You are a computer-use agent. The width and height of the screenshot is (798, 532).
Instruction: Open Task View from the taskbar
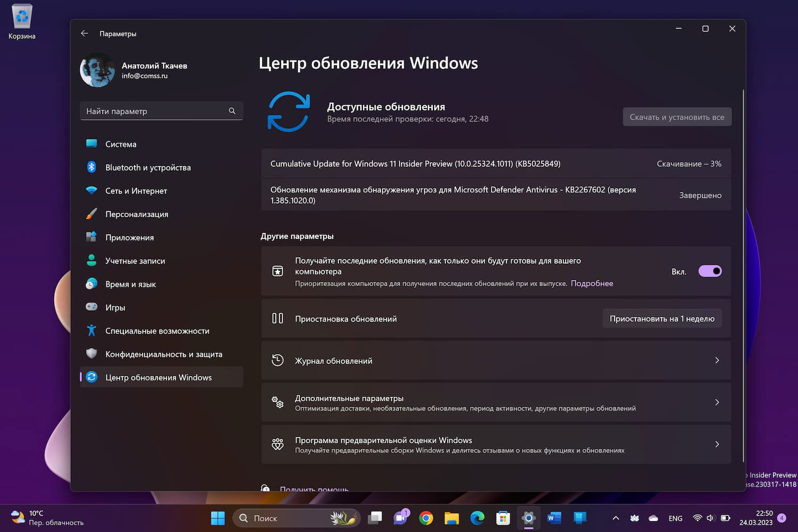(376, 518)
